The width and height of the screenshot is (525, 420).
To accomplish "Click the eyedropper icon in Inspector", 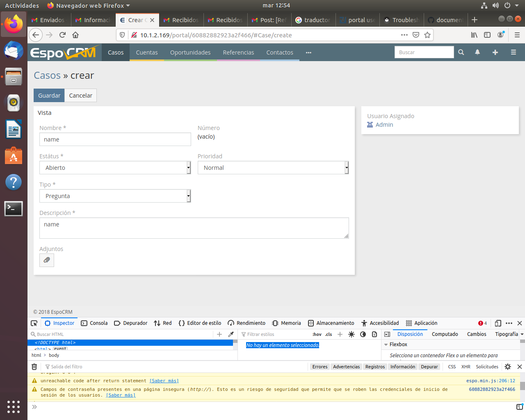I will tap(231, 334).
